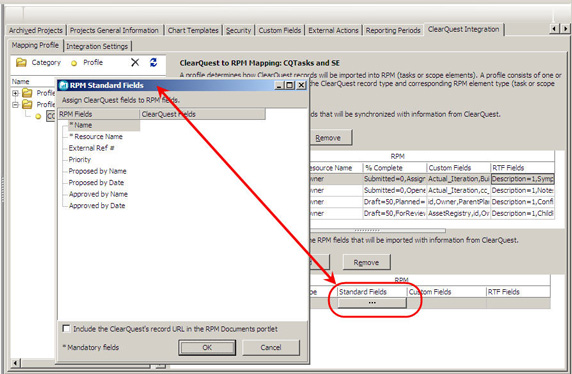The image size is (572, 374).
Task: Click the lower Remove button
Action: tap(366, 262)
